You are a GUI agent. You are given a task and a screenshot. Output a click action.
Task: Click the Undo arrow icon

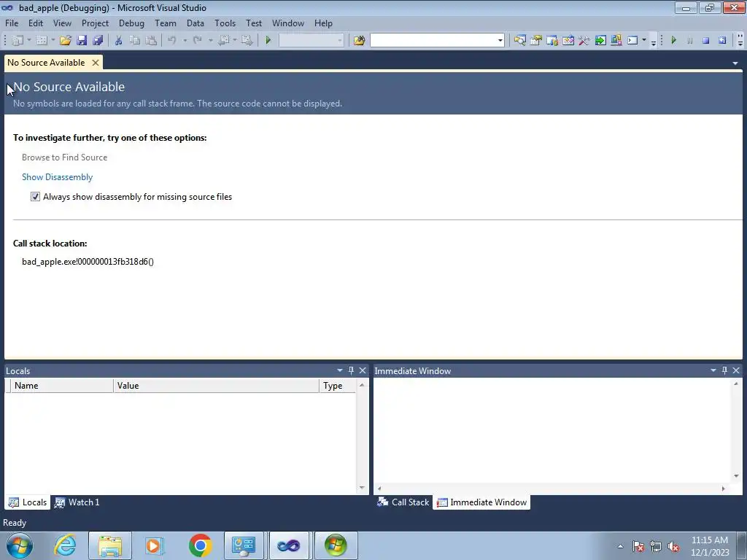[172, 41]
